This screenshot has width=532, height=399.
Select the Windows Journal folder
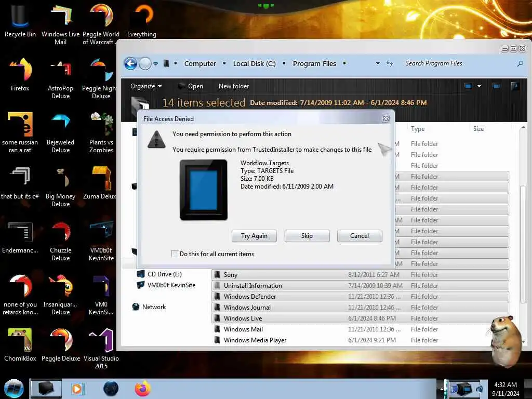pos(360,308)
